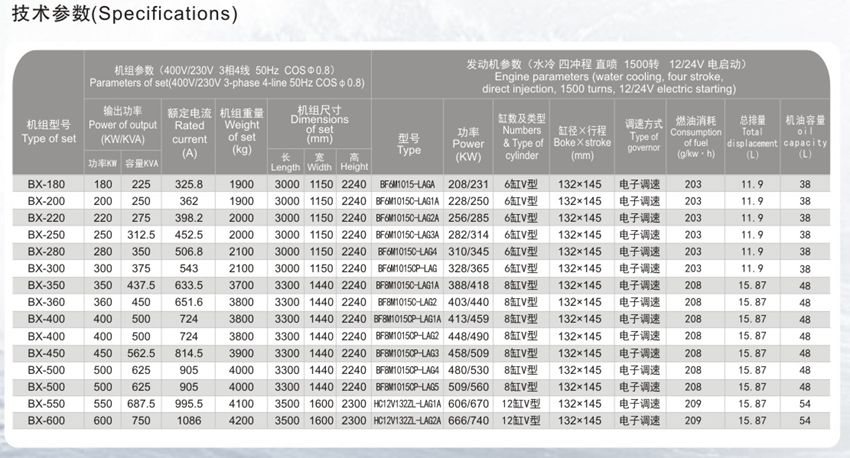Viewport: 850px width, 458px height.
Task: Click engine type 'BF8M1015CP-LAG2'
Action: coord(407,336)
